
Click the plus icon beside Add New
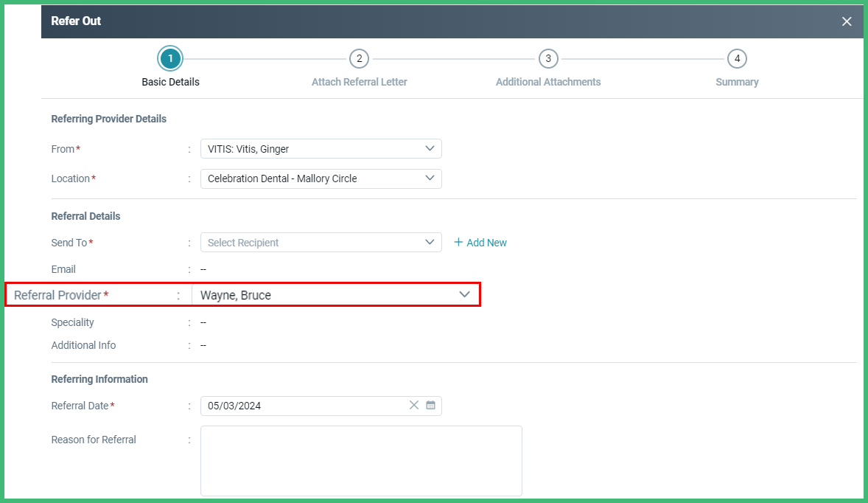[458, 243]
